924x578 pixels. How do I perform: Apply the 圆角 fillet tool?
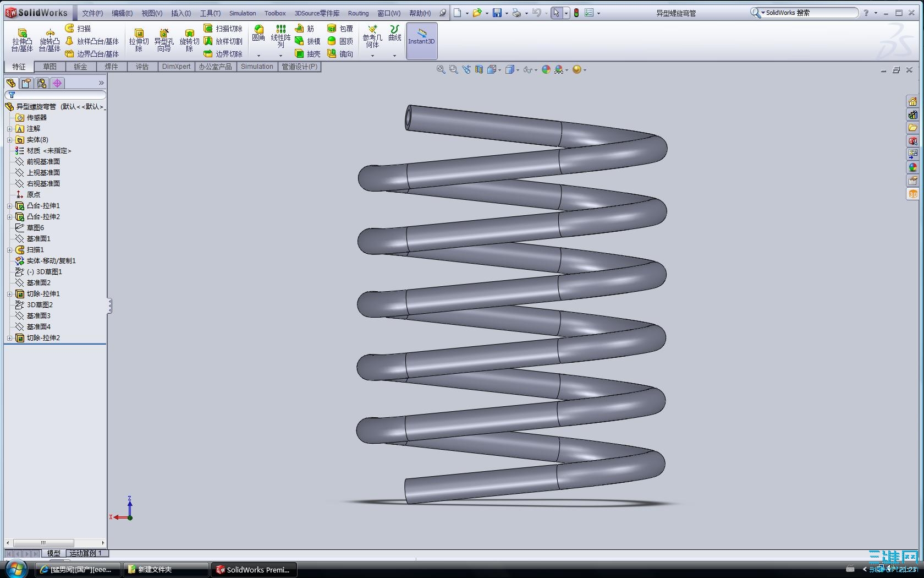(x=258, y=34)
